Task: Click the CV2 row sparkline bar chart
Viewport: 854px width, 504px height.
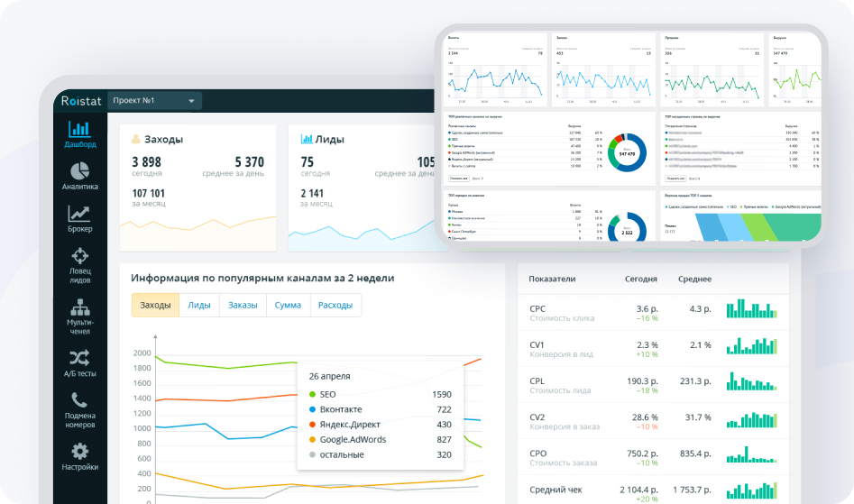Action: [751, 419]
